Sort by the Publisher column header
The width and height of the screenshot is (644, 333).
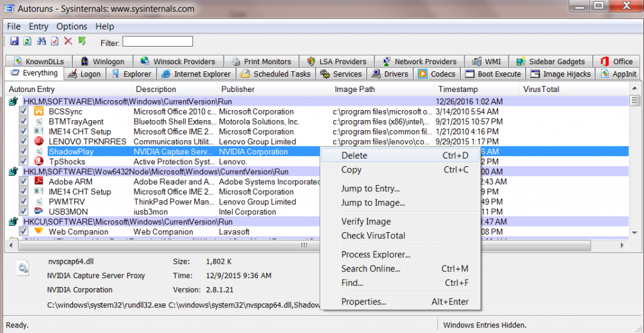pyautogui.click(x=274, y=89)
